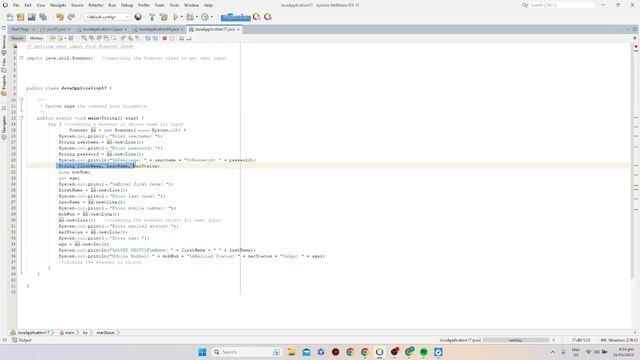Run the project with green arrow
This screenshot has width=640, height=360.
176,17
